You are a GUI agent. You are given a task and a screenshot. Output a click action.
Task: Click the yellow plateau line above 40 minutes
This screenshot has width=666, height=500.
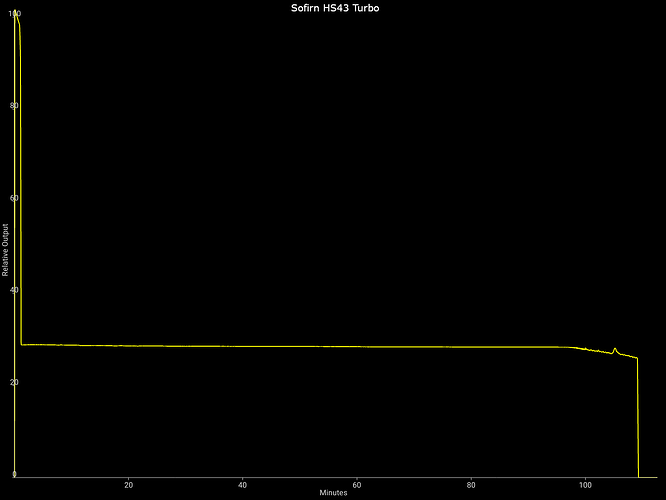(x=243, y=346)
